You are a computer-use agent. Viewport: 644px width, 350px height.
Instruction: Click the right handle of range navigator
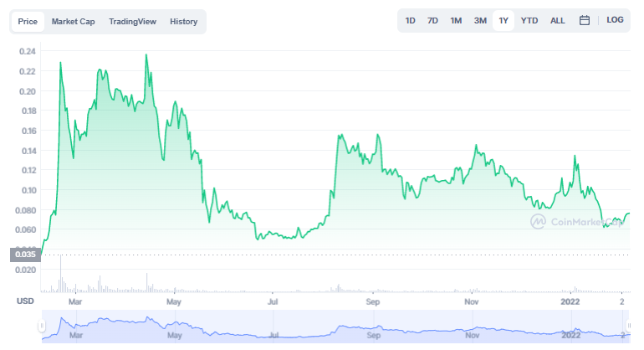coord(627,326)
